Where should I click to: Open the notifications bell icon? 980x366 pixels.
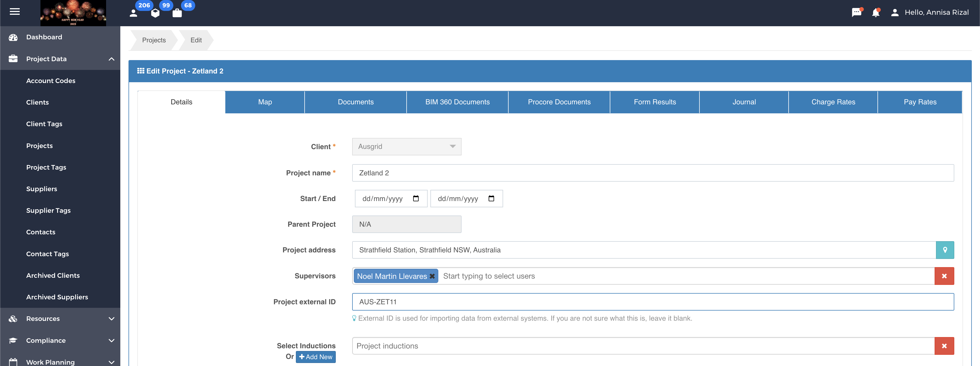coord(876,13)
